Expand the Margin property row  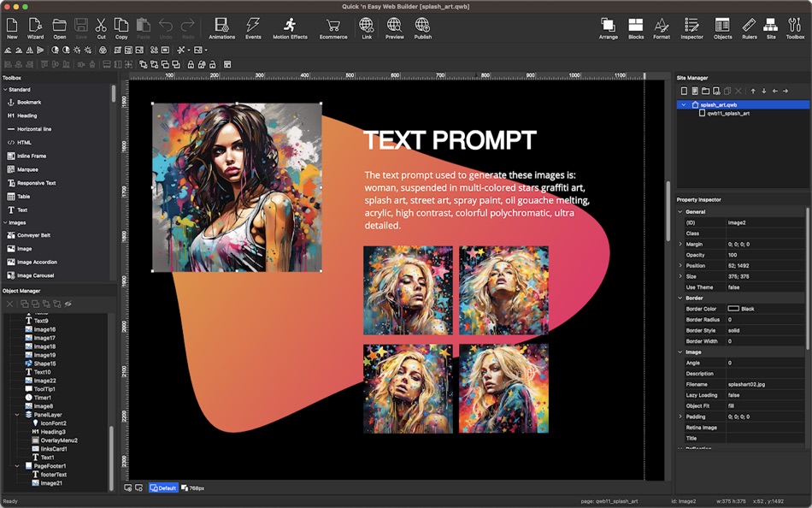click(x=680, y=244)
